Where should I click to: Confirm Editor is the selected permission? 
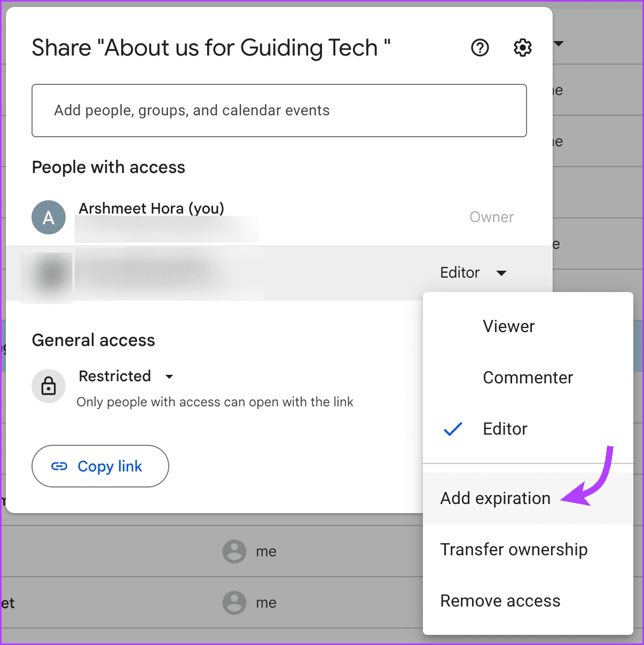pyautogui.click(x=505, y=429)
